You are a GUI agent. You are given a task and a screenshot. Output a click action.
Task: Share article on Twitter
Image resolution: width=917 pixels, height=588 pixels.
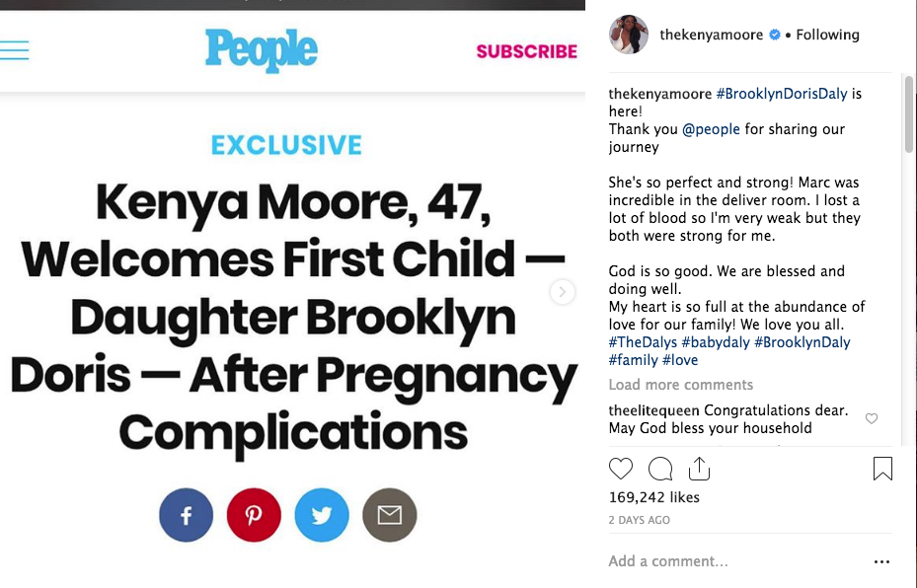[x=322, y=515]
